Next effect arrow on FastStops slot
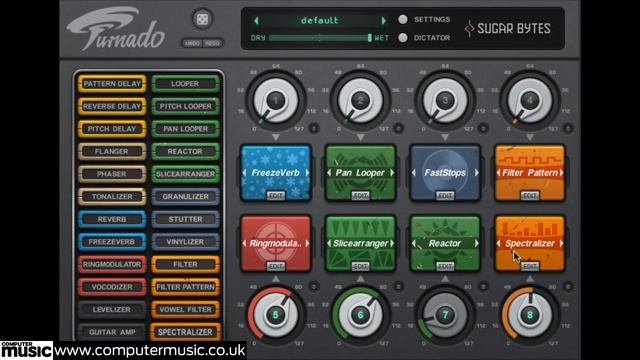The height and width of the screenshot is (360, 640). [477, 173]
